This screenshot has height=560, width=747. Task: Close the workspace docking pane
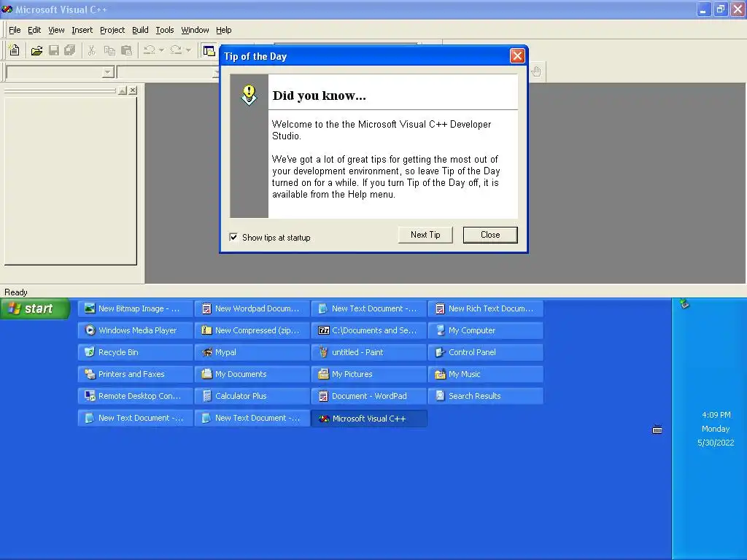click(x=133, y=90)
